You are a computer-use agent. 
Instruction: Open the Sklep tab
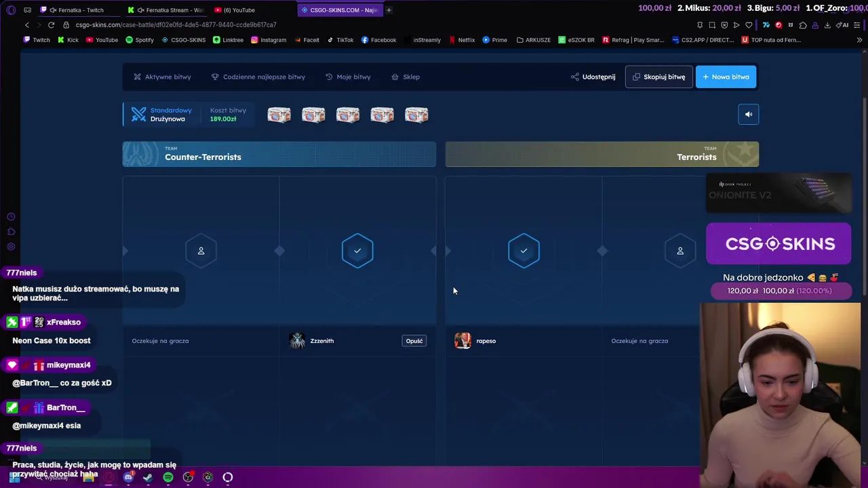click(x=406, y=77)
